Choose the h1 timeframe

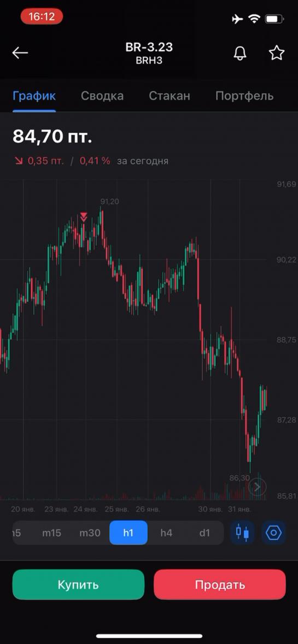(x=128, y=533)
